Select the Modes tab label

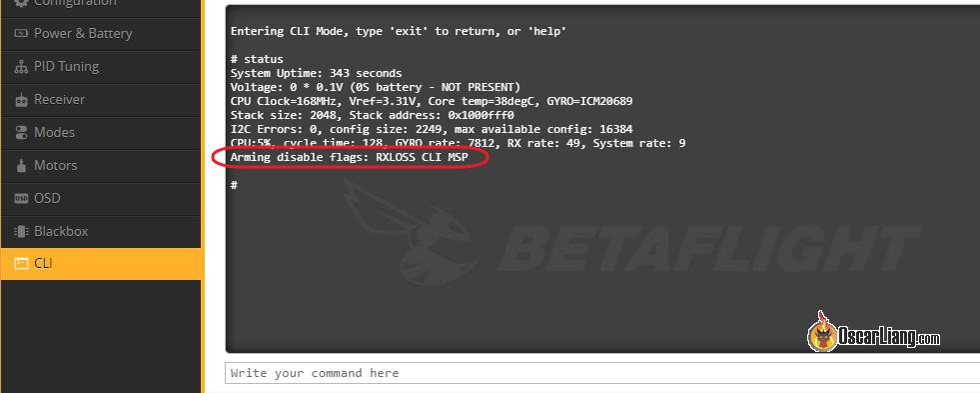tap(54, 133)
